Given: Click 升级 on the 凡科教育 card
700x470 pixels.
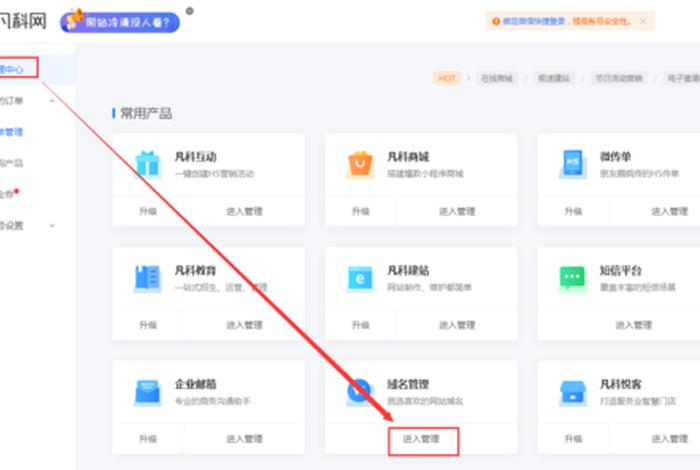Looking at the screenshot, I should [x=148, y=325].
